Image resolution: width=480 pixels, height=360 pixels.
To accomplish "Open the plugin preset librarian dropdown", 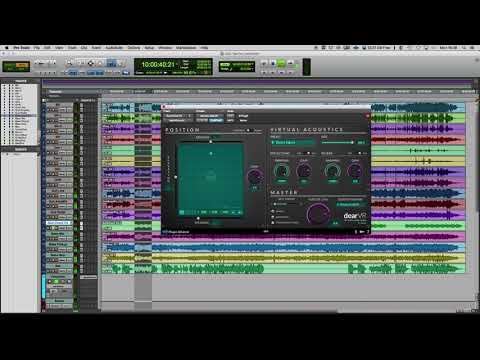I will pyautogui.click(x=209, y=116).
